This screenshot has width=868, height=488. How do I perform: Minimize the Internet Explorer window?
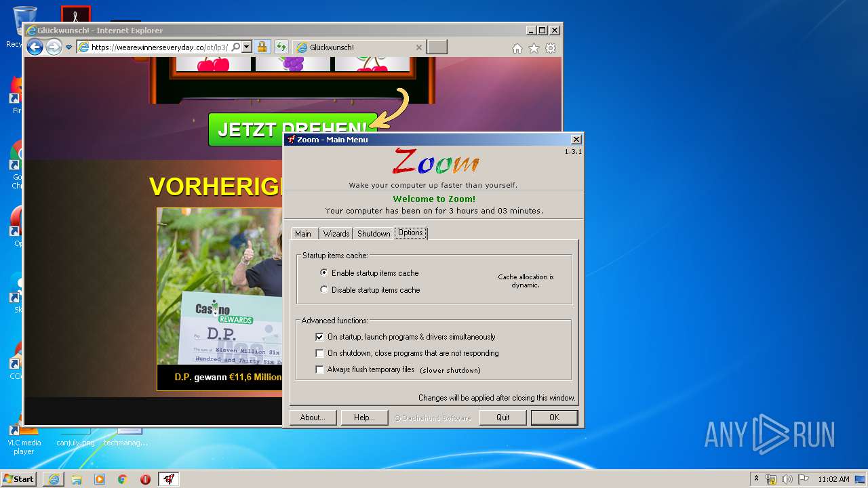pos(531,30)
